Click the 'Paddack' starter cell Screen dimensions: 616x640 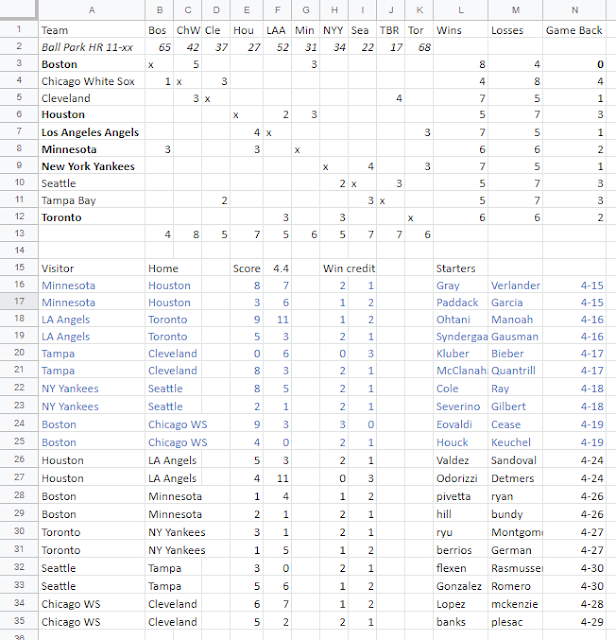coord(460,302)
